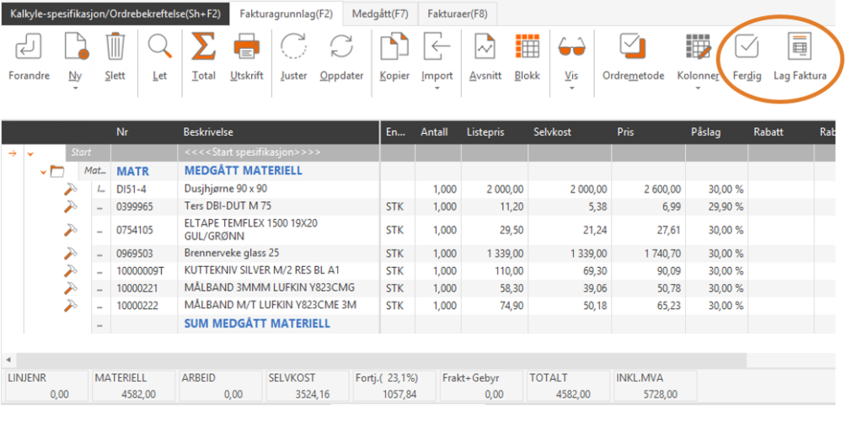
Task: Click the horizontal scrollbar below the table
Action: [382, 360]
